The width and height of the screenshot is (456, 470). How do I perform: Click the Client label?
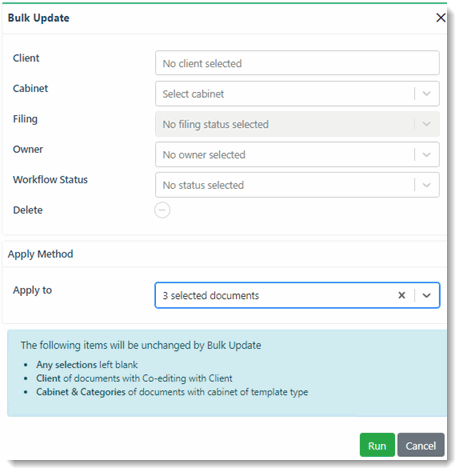pyautogui.click(x=26, y=58)
